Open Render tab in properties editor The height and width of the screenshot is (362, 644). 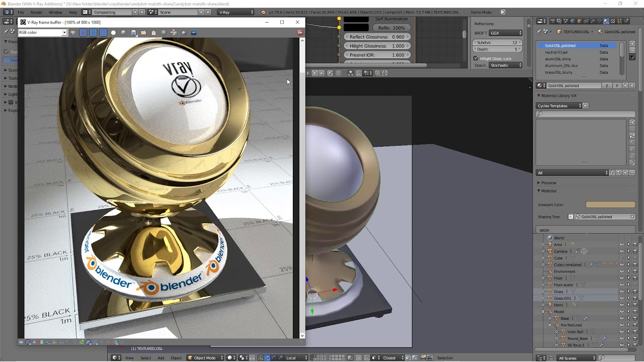tap(552, 21)
